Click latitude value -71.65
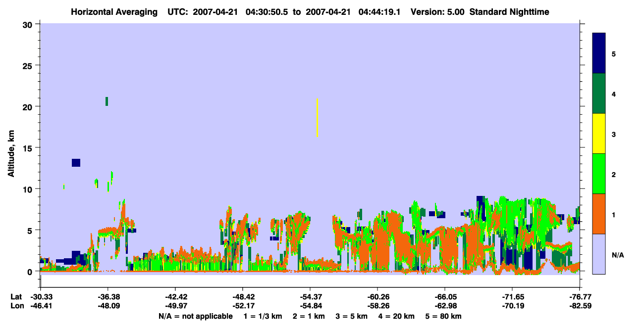644x330 pixels. (x=512, y=297)
